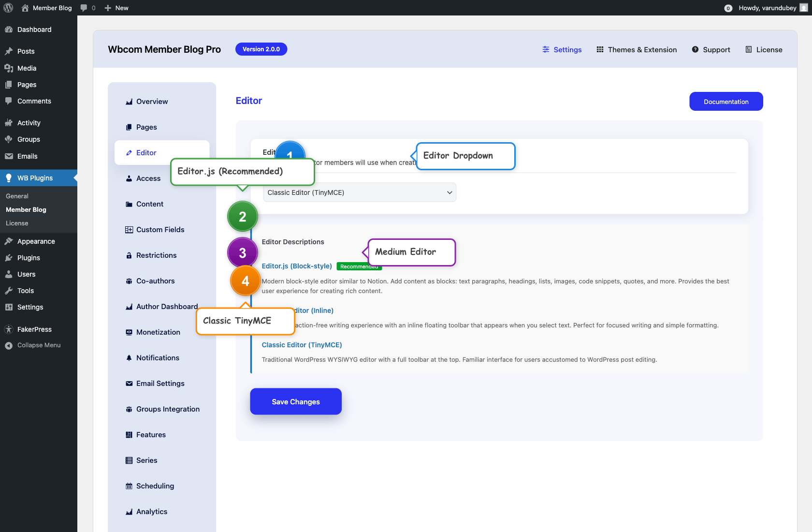The width and height of the screenshot is (812, 532).
Task: Open the Groups icon
Action: click(x=10, y=139)
